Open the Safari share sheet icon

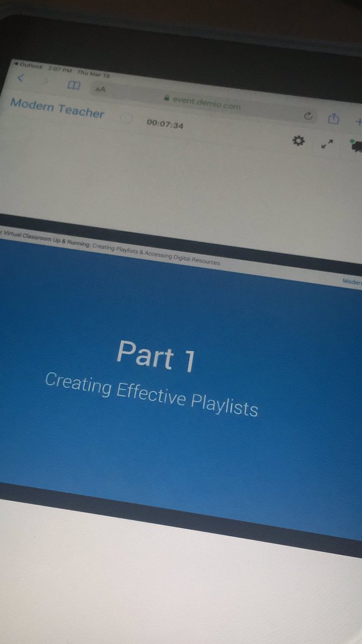pos(334,118)
